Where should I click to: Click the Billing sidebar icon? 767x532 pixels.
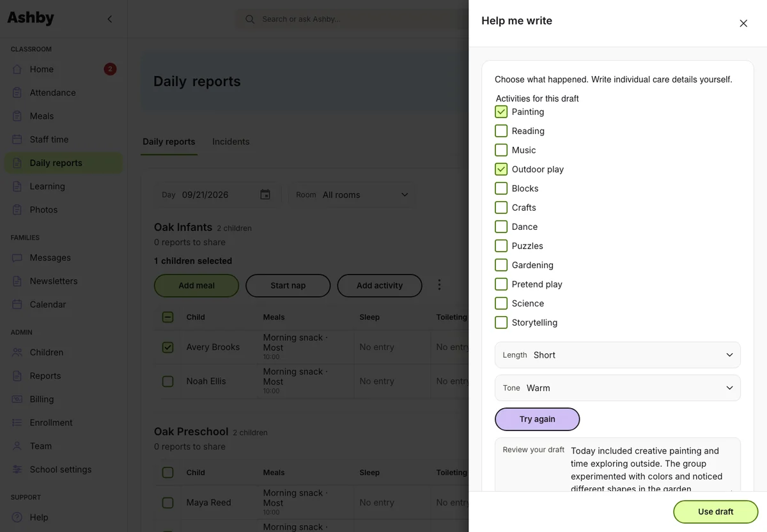click(17, 399)
